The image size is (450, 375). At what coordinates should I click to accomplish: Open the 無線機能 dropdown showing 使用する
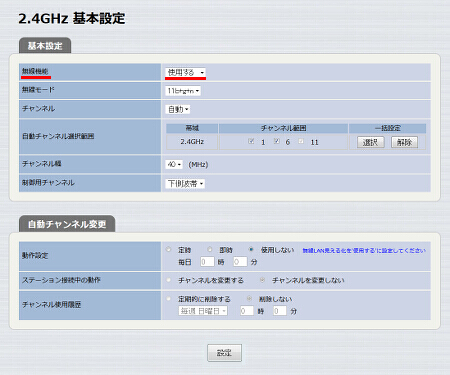[x=185, y=72]
